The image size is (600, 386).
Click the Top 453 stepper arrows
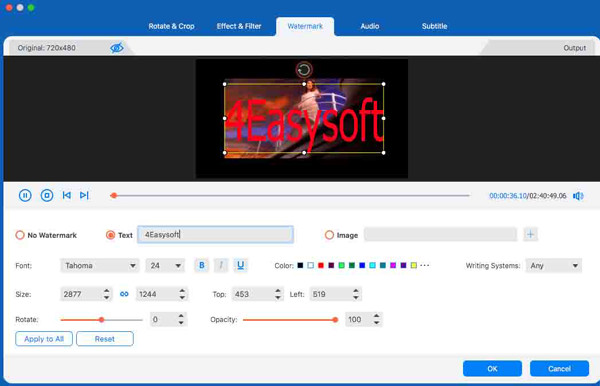(x=278, y=294)
